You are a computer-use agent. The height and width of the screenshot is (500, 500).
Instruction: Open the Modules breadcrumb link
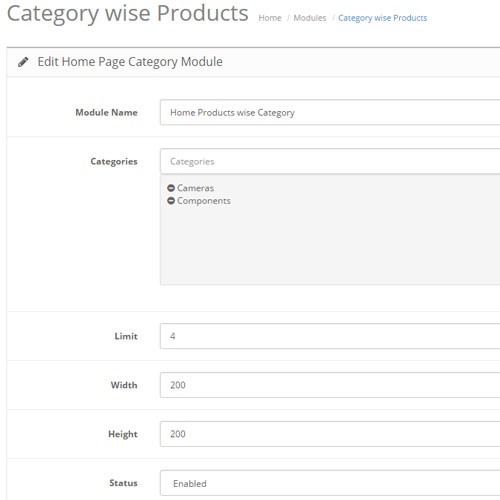click(310, 18)
